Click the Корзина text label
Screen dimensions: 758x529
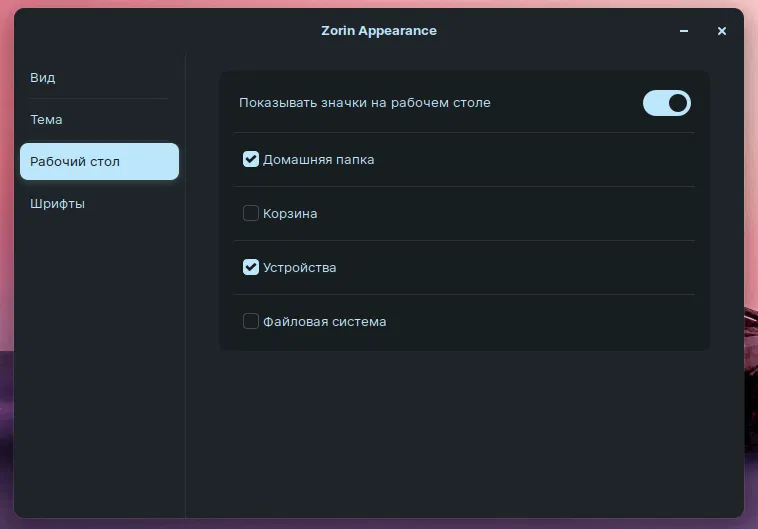(290, 213)
